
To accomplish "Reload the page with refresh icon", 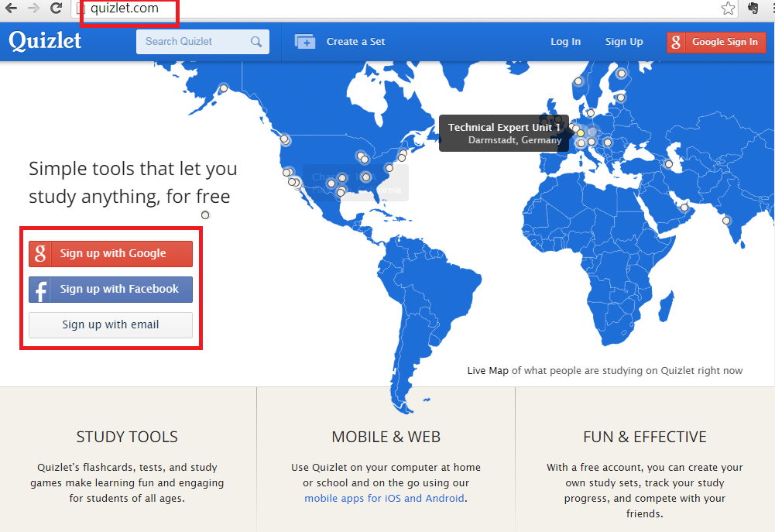I will pos(57,8).
